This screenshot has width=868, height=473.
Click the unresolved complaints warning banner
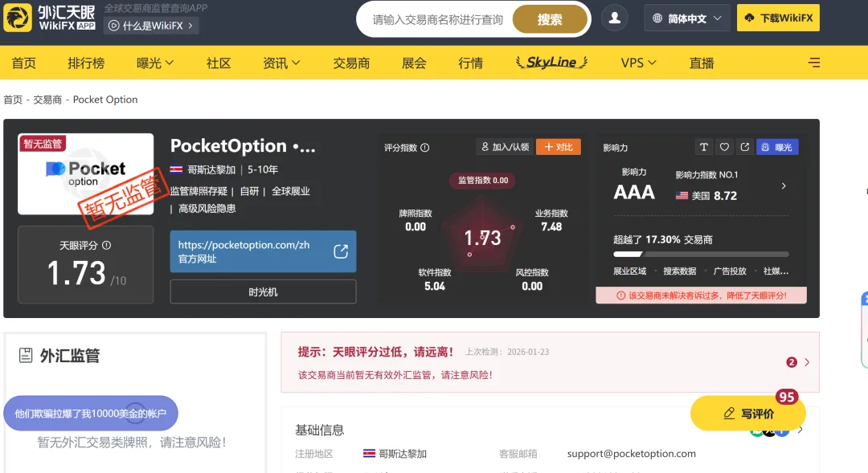(701, 296)
